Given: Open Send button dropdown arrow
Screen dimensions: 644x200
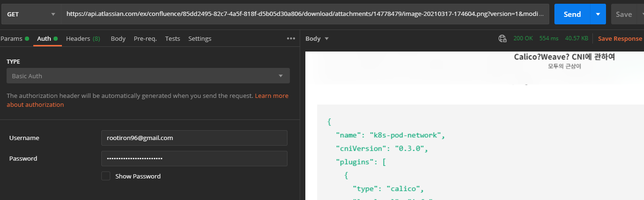Looking at the screenshot, I should (598, 14).
